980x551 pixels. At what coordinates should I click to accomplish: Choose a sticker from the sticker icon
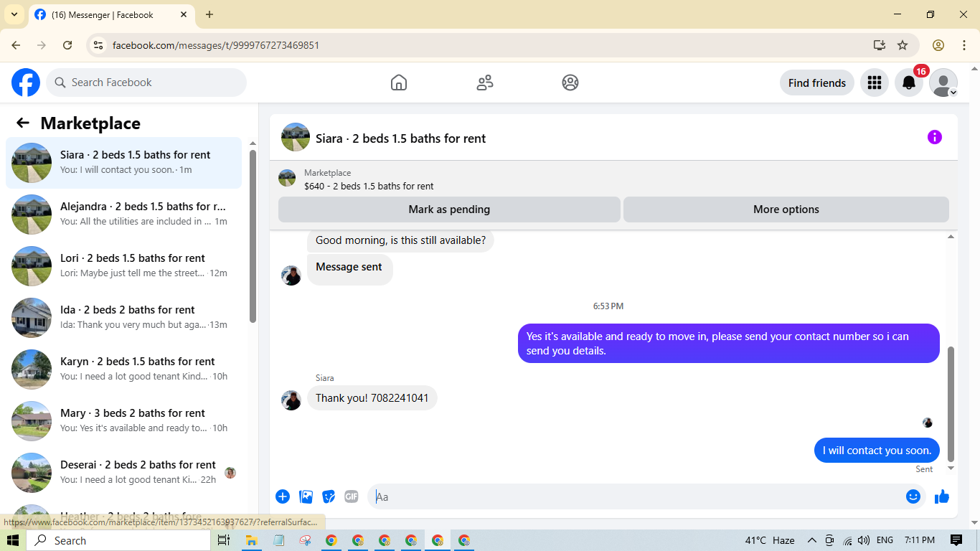tap(329, 496)
